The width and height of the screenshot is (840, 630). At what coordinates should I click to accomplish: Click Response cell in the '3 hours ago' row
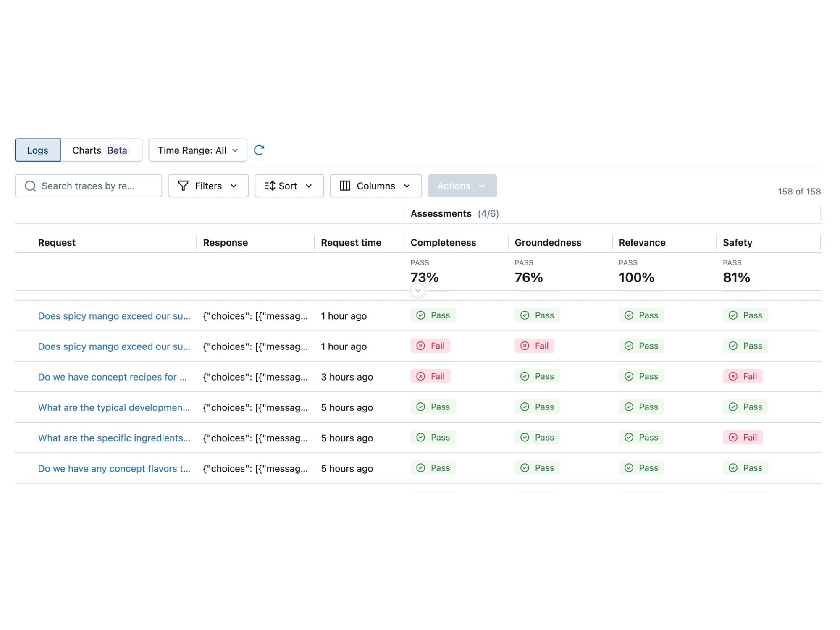coord(255,377)
